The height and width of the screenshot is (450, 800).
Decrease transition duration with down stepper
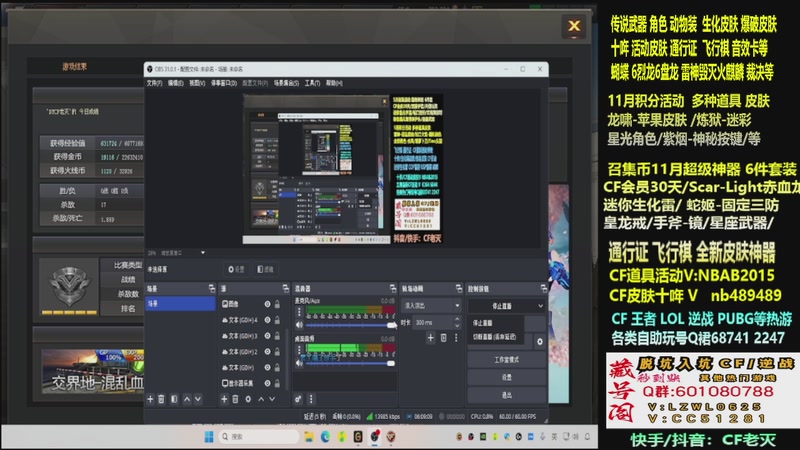457,326
